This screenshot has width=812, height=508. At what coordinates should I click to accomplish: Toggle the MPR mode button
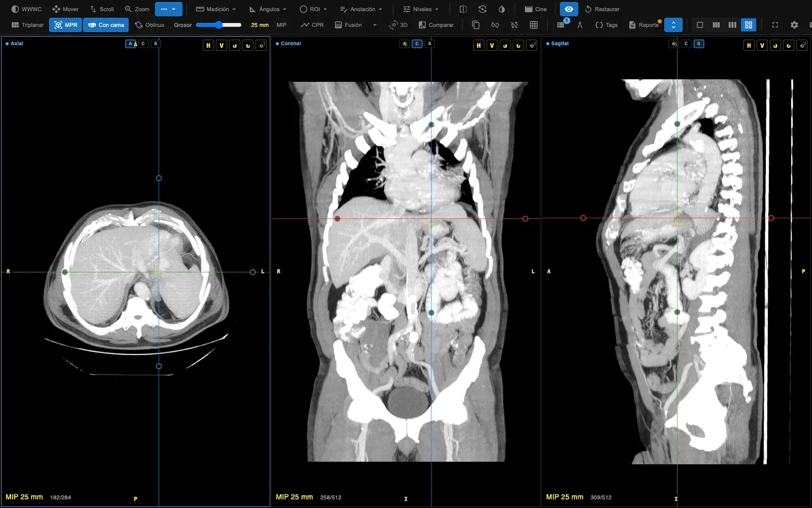click(x=65, y=25)
